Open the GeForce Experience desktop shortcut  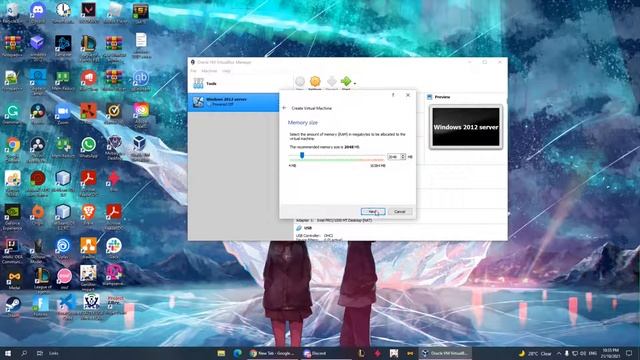12,216
